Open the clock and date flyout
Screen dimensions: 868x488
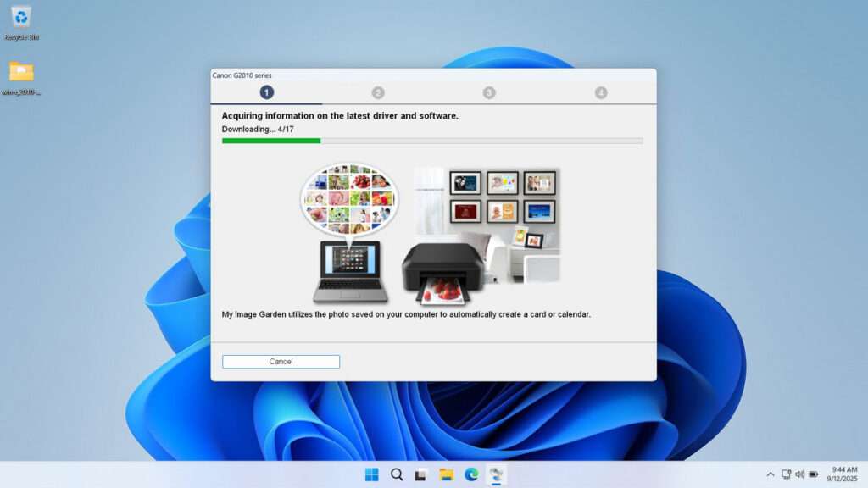tap(843, 474)
